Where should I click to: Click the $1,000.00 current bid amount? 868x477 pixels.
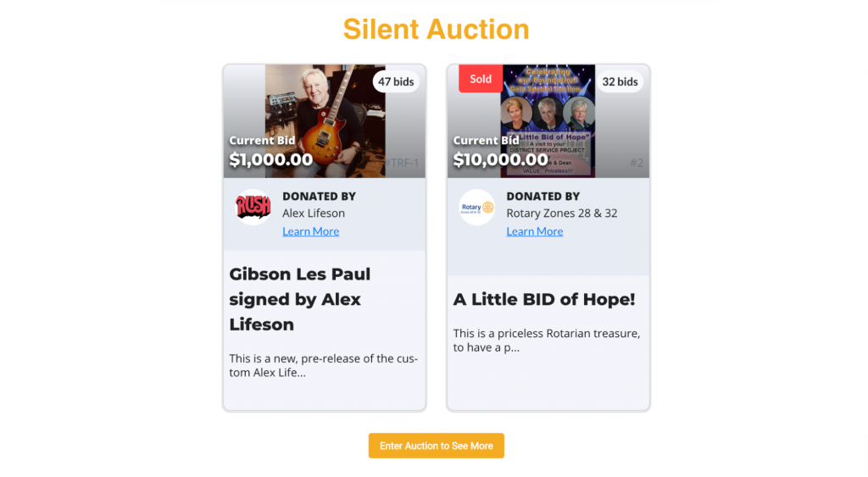click(x=271, y=159)
